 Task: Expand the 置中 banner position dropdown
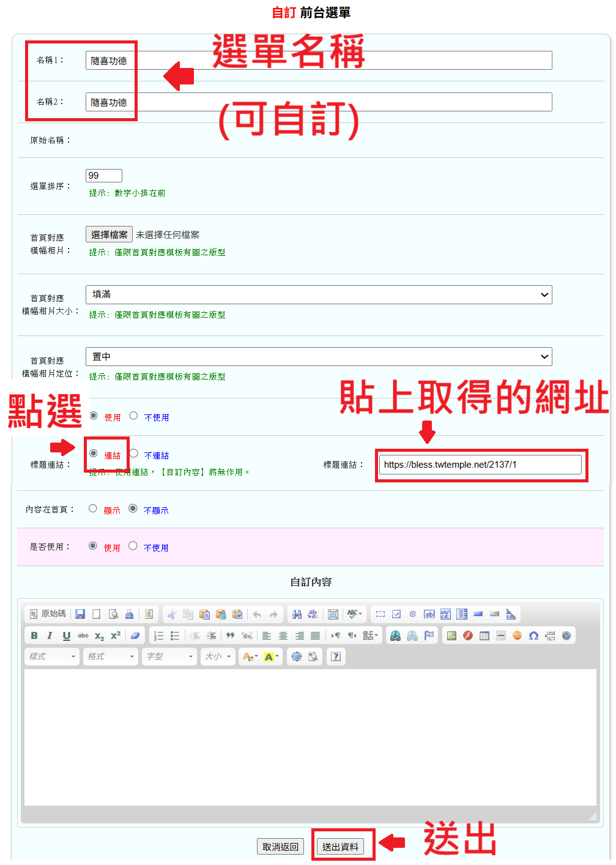point(318,357)
